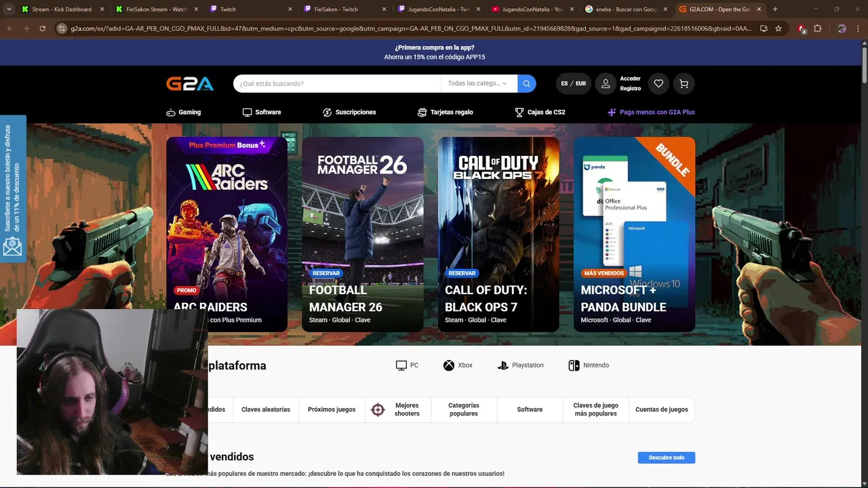Screen dimensions: 868x488
Task: Click Paga menos con G2A Plus
Action: coord(651,112)
